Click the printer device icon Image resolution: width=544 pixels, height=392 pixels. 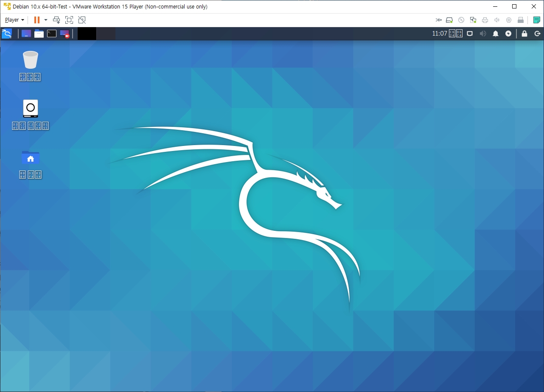(485, 20)
